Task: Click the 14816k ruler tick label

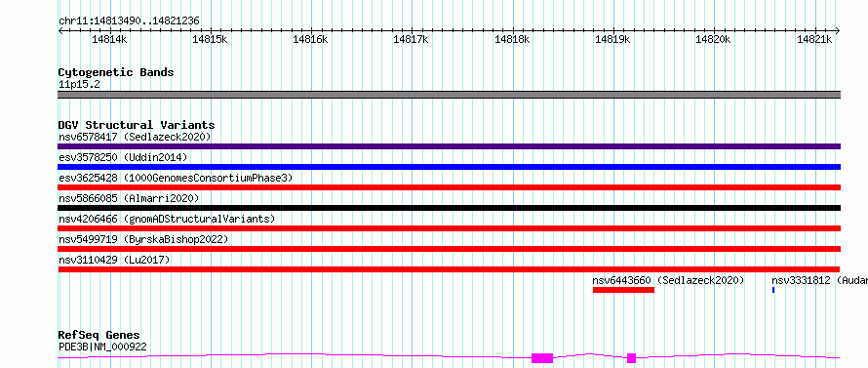Action: (x=310, y=39)
